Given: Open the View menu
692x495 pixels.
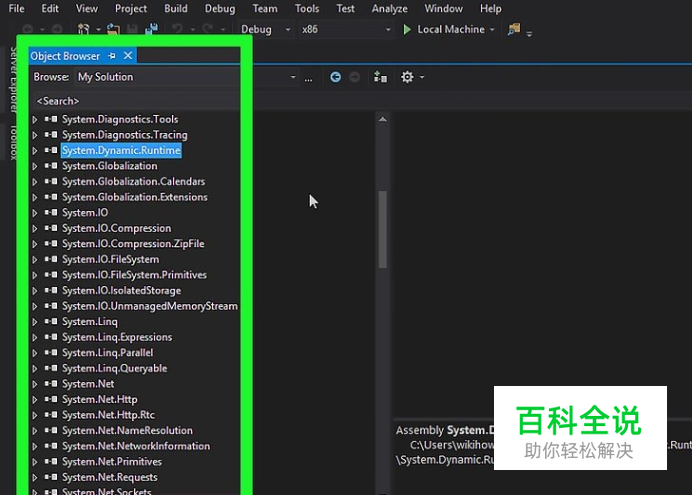Looking at the screenshot, I should coord(86,8).
